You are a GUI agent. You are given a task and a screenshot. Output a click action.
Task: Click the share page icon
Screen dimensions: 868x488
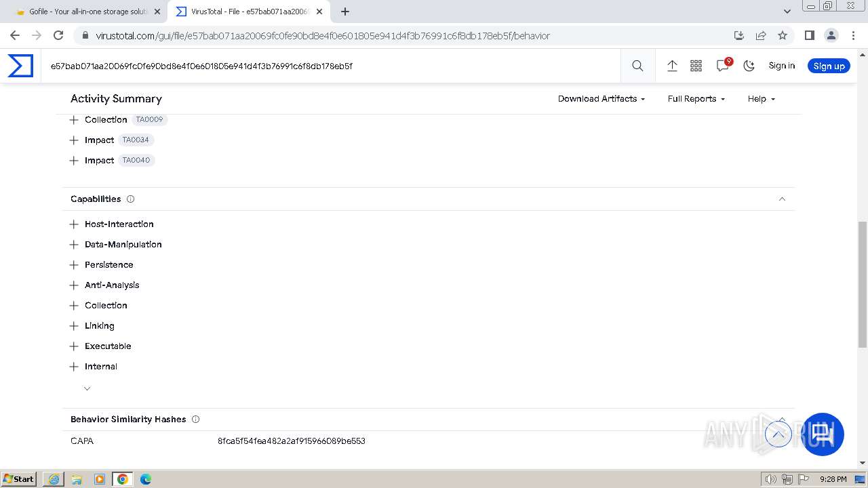[x=761, y=35]
